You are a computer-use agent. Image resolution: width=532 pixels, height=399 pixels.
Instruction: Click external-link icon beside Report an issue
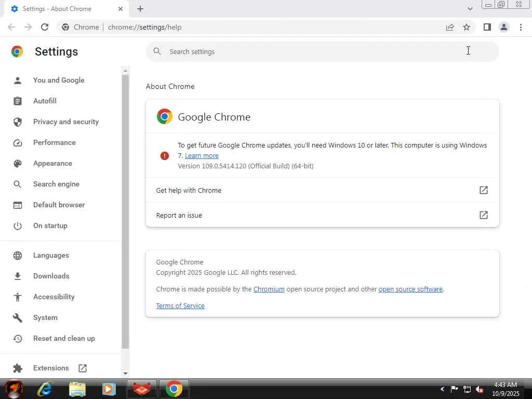(484, 215)
